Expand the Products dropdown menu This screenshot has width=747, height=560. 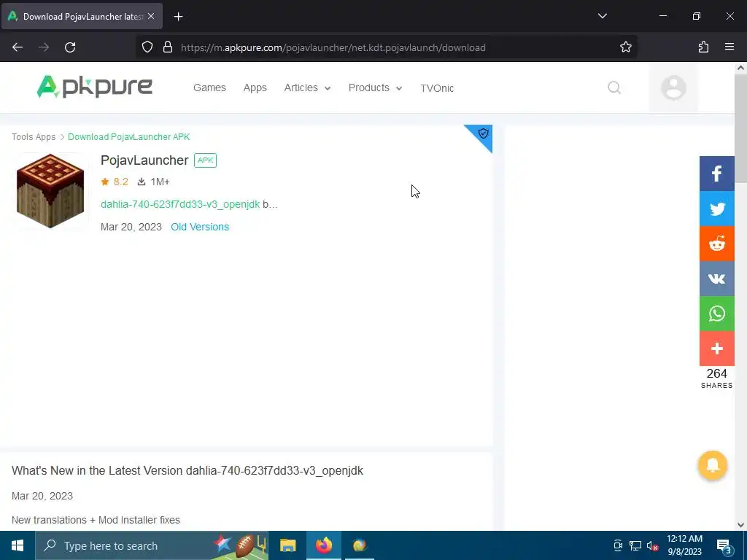376,88
